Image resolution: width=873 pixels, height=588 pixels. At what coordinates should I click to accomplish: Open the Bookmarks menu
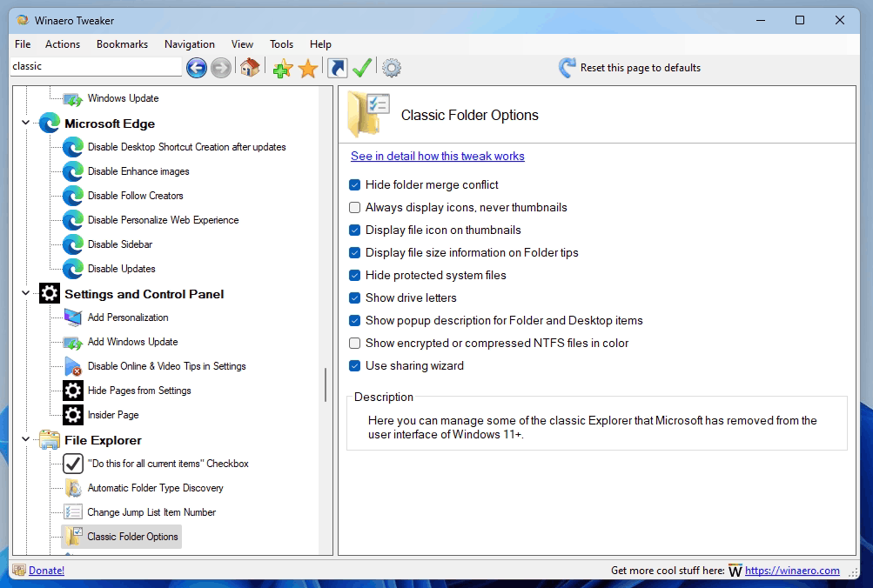pos(122,44)
